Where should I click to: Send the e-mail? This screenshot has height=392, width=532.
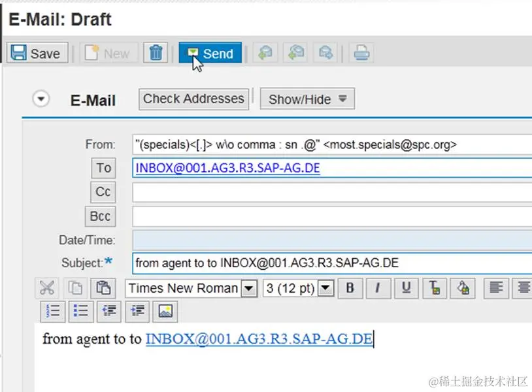pyautogui.click(x=210, y=52)
